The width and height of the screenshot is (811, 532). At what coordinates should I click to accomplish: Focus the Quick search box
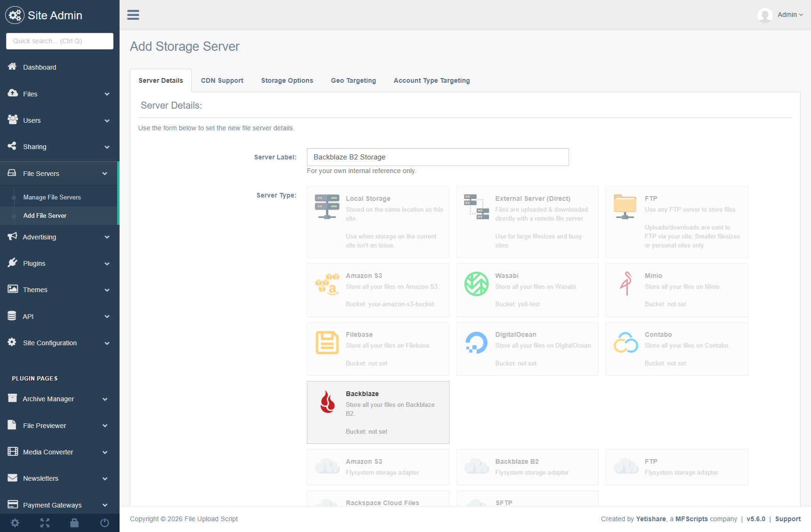point(59,41)
